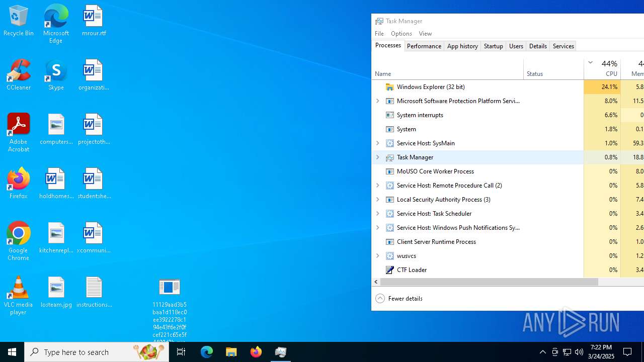Open the Recycle Bin desktop icon
Screen dimensions: 644x362
click(x=19, y=21)
